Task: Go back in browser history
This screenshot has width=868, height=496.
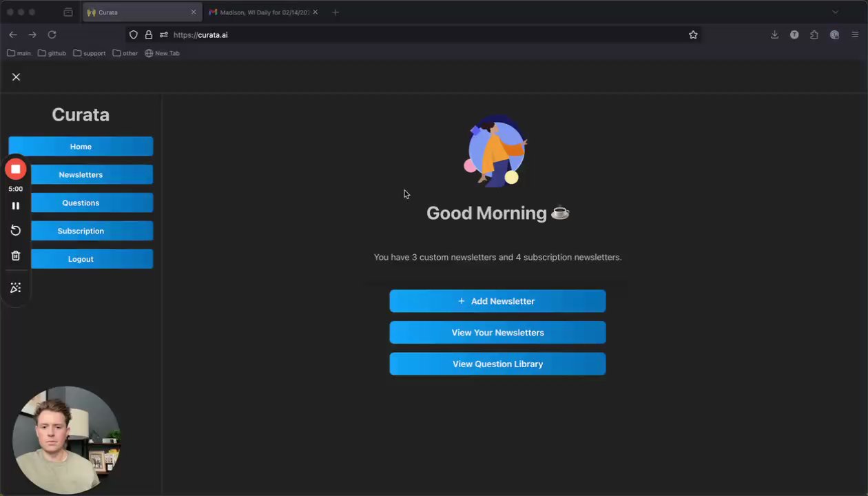Action: click(x=13, y=34)
